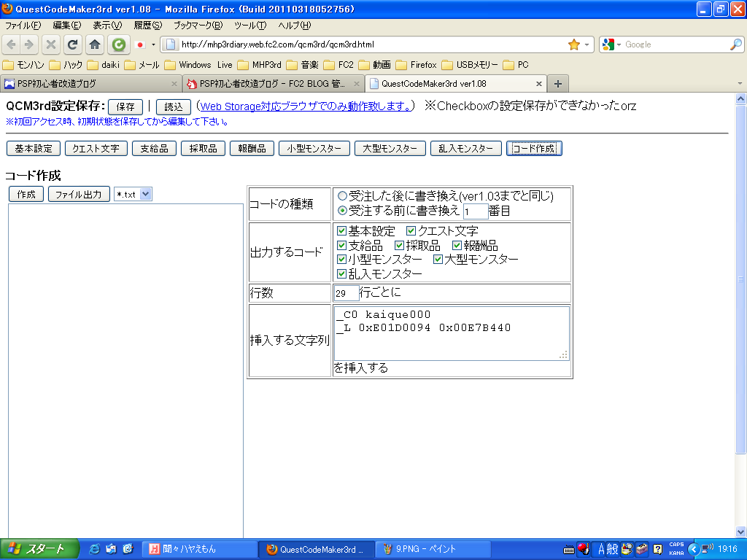Expand the bookmark star dropdown arrow
The height and width of the screenshot is (560, 747).
(587, 44)
